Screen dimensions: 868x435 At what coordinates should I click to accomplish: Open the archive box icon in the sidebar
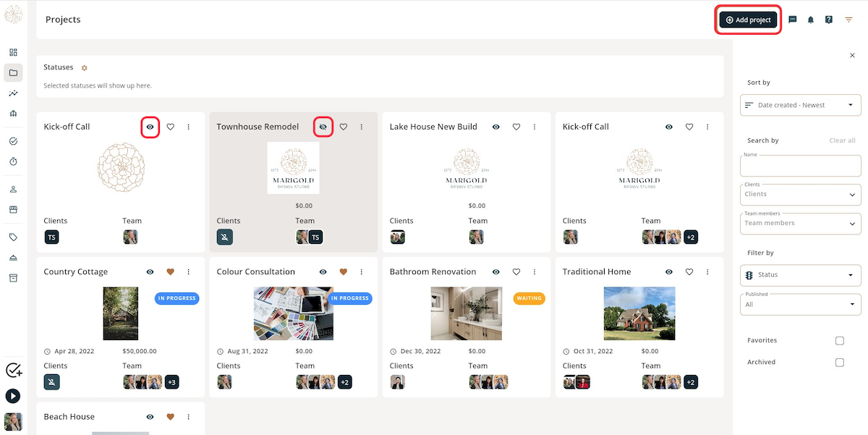click(x=13, y=278)
